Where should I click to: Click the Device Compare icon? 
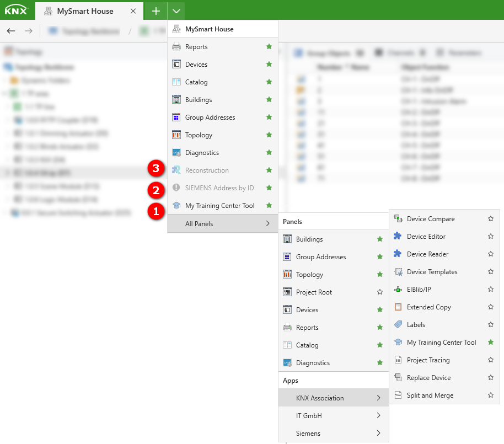398,218
